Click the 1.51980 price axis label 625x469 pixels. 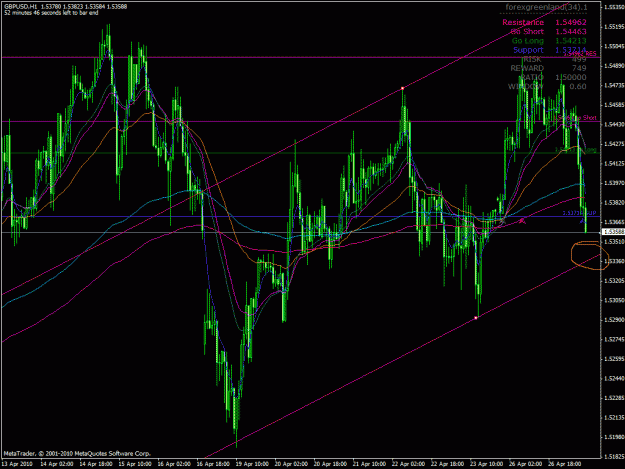614,437
